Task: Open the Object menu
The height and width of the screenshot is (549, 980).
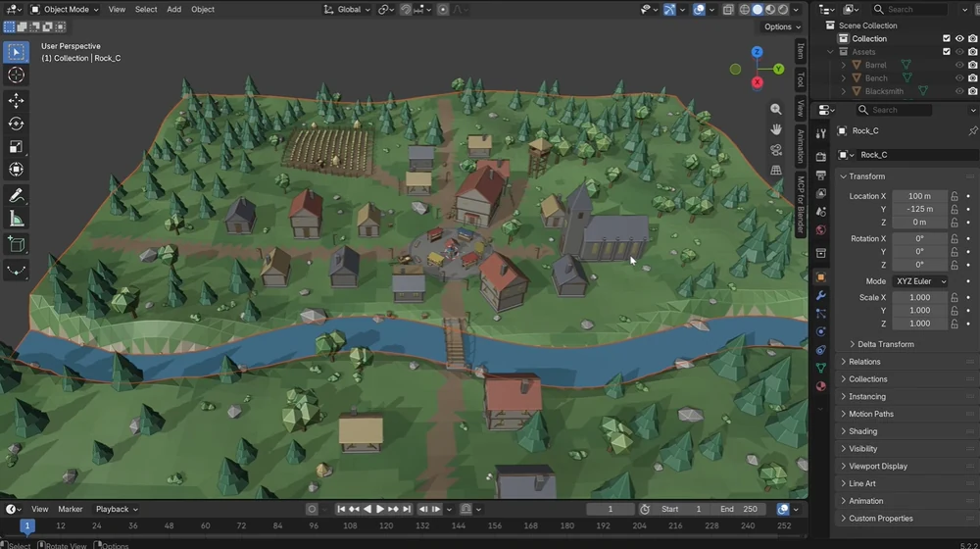Action: [x=203, y=10]
